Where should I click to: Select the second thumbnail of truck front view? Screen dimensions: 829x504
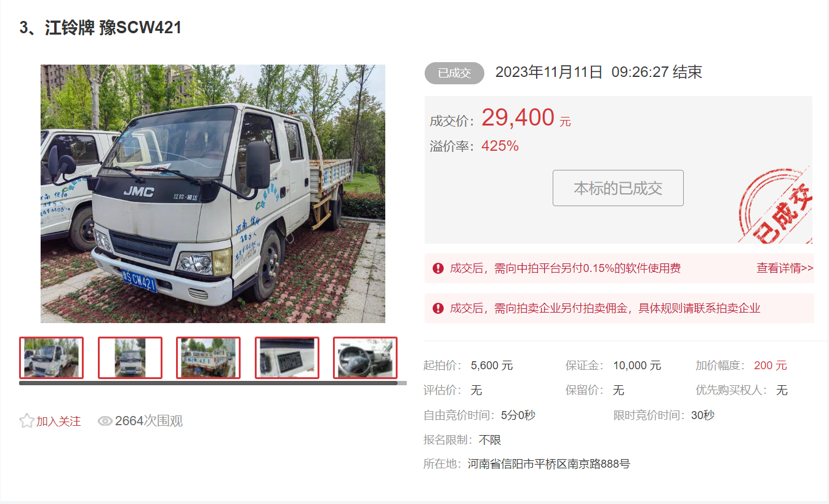(130, 358)
